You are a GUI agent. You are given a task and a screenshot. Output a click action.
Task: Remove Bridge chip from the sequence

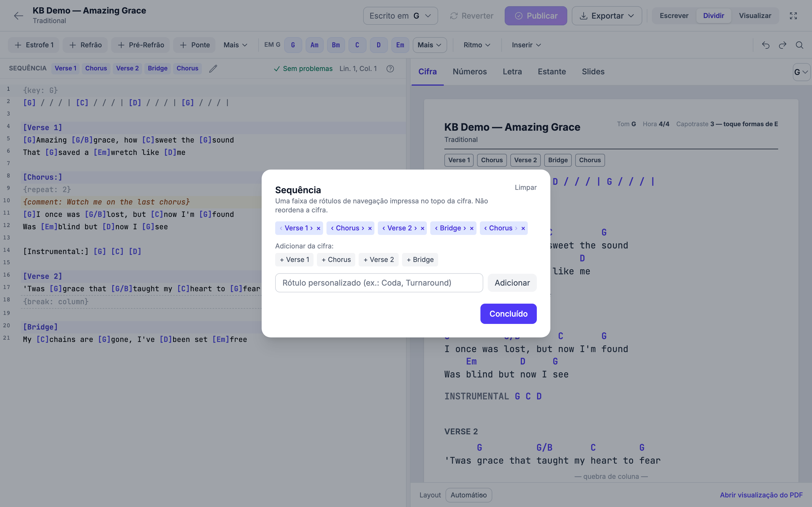[x=471, y=228]
